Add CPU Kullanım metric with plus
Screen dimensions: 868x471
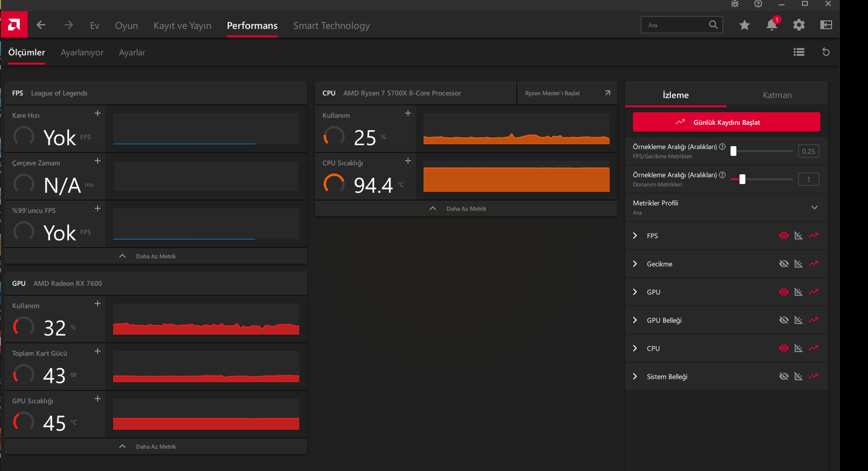click(408, 113)
